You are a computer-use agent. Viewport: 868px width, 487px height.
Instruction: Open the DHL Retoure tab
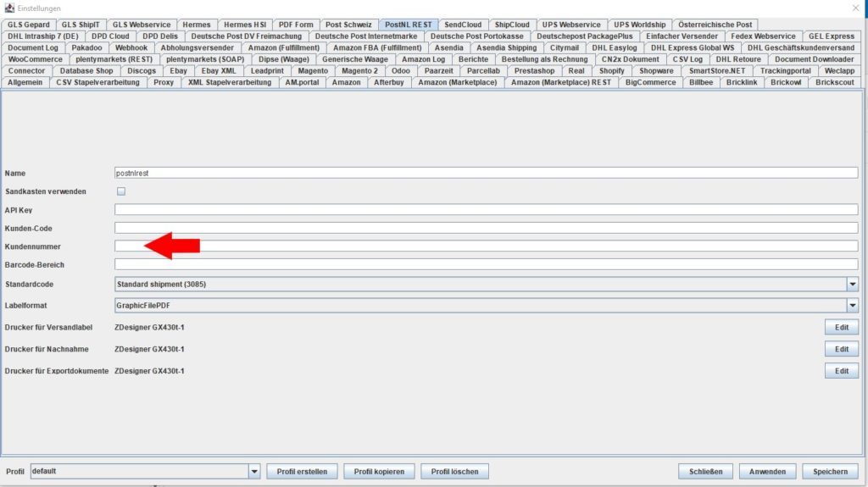coord(738,59)
